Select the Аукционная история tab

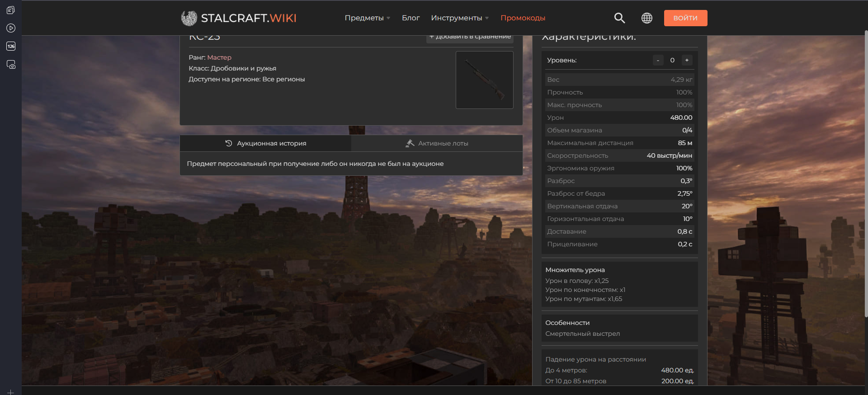pyautogui.click(x=266, y=143)
